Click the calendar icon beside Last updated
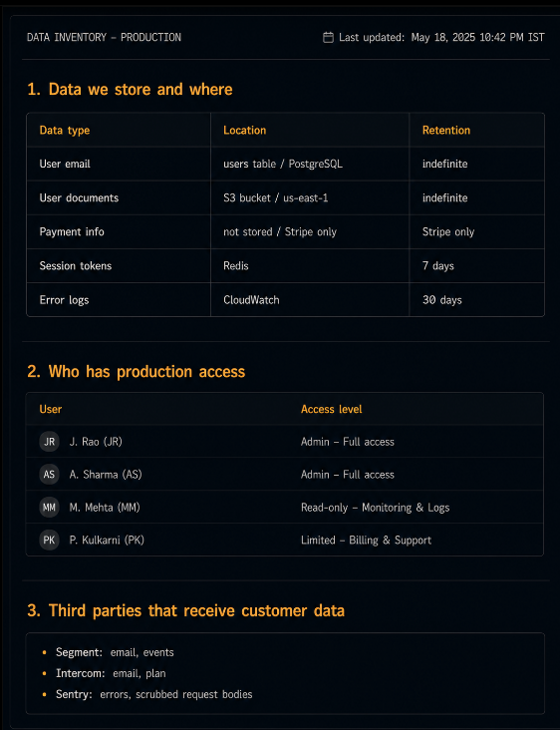The height and width of the screenshot is (730, 560). (x=328, y=37)
